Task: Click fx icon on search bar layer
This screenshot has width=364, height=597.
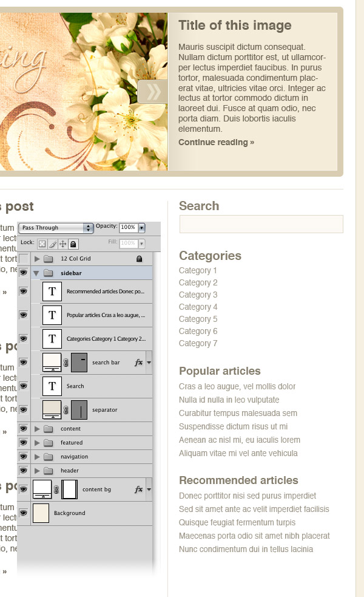Action: pos(138,363)
